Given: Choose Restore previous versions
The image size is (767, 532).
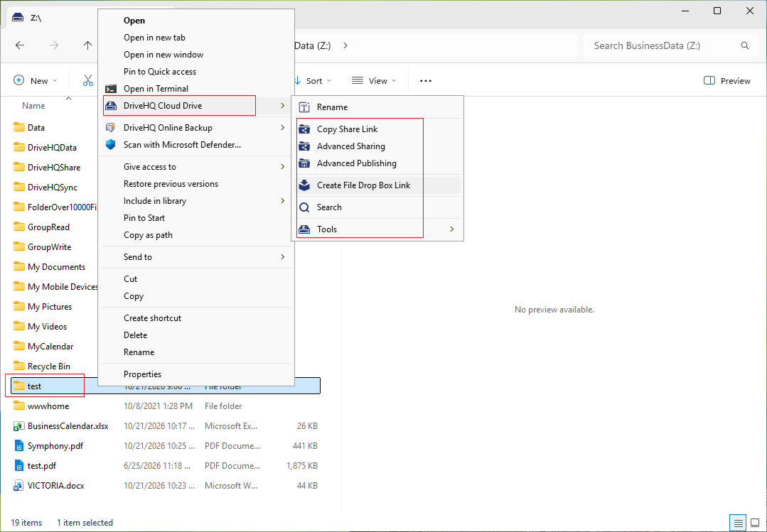Looking at the screenshot, I should click(196, 184).
